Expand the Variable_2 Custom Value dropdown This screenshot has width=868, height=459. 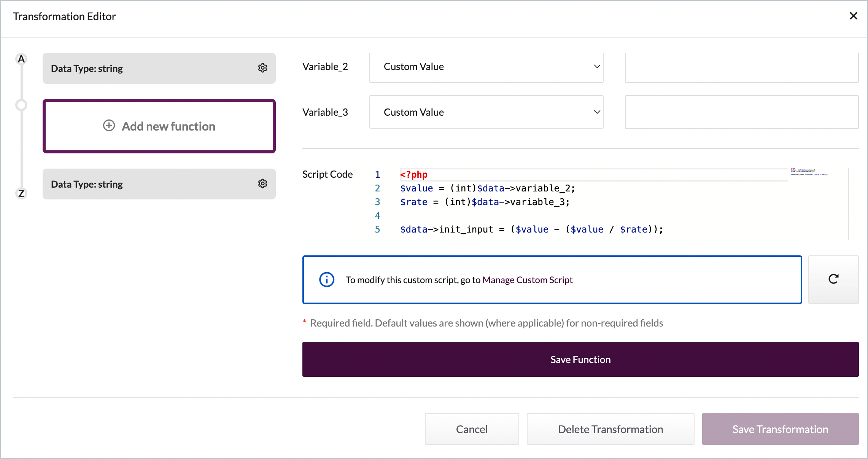[486, 67]
